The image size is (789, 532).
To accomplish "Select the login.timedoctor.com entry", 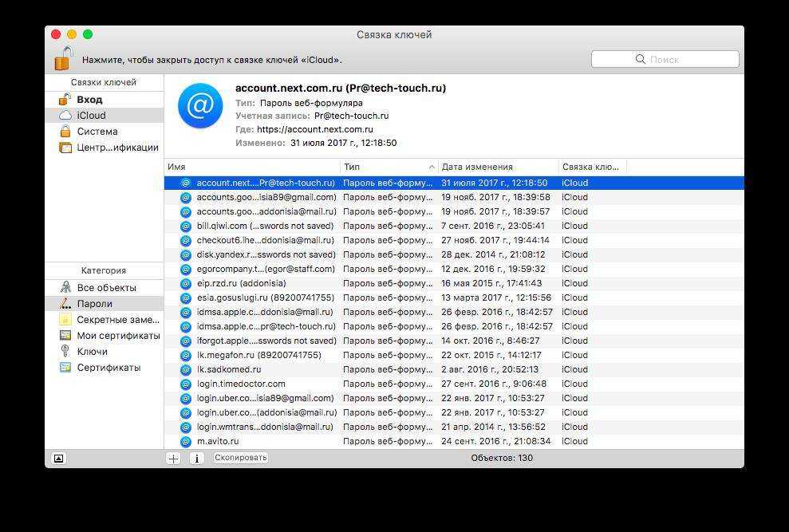I will (x=454, y=384).
